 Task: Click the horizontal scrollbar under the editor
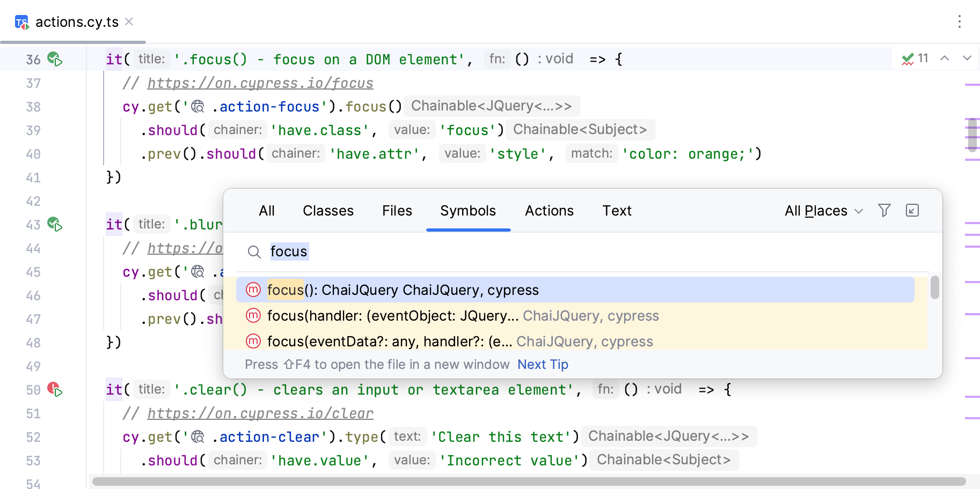point(529,481)
